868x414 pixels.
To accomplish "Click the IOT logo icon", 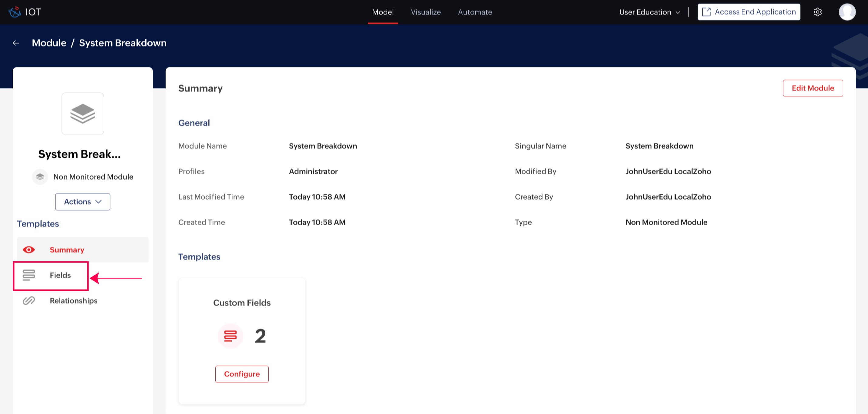I will [15, 12].
